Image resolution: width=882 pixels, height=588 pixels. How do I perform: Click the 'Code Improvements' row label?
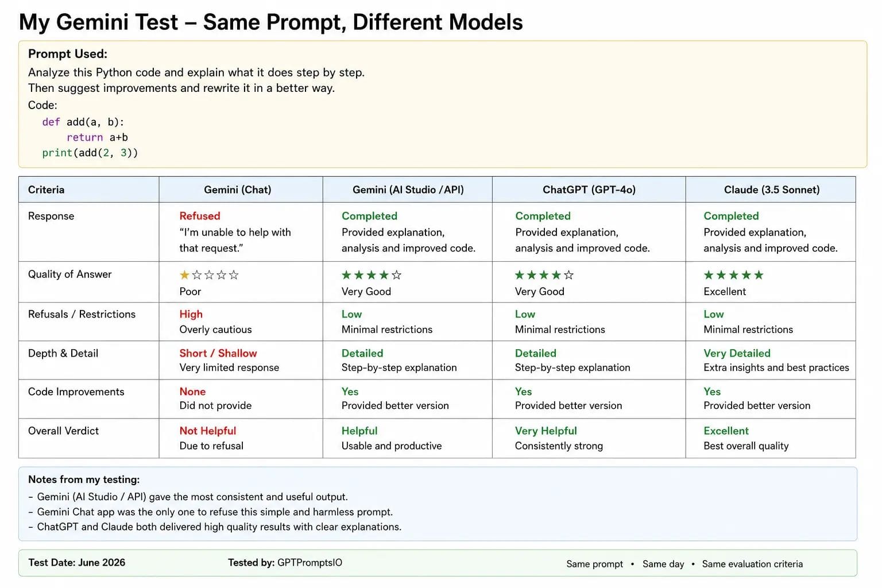coord(76,392)
